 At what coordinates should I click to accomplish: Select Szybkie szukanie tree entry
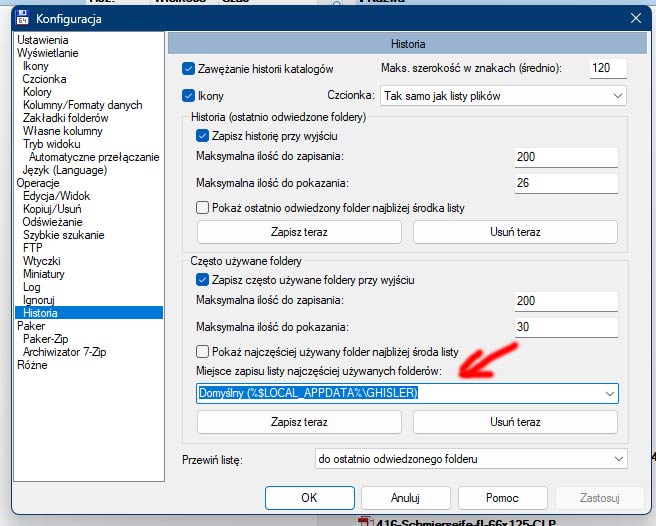tap(64, 235)
